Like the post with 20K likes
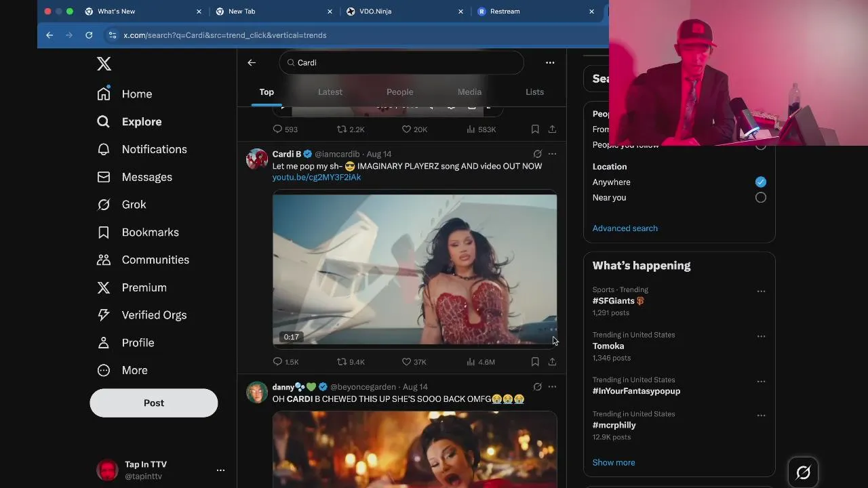This screenshot has height=488, width=868. (x=414, y=129)
